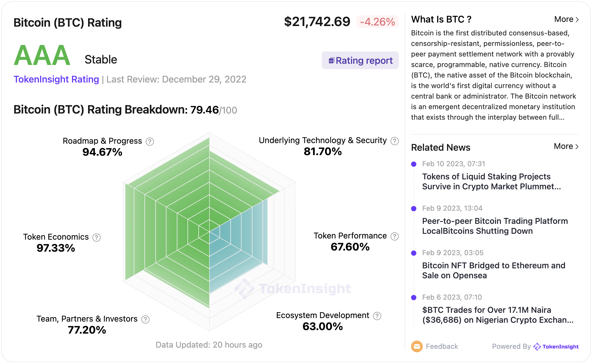The height and width of the screenshot is (364, 591).
Task: Expand More in What Is BTC section
Action: (x=566, y=19)
